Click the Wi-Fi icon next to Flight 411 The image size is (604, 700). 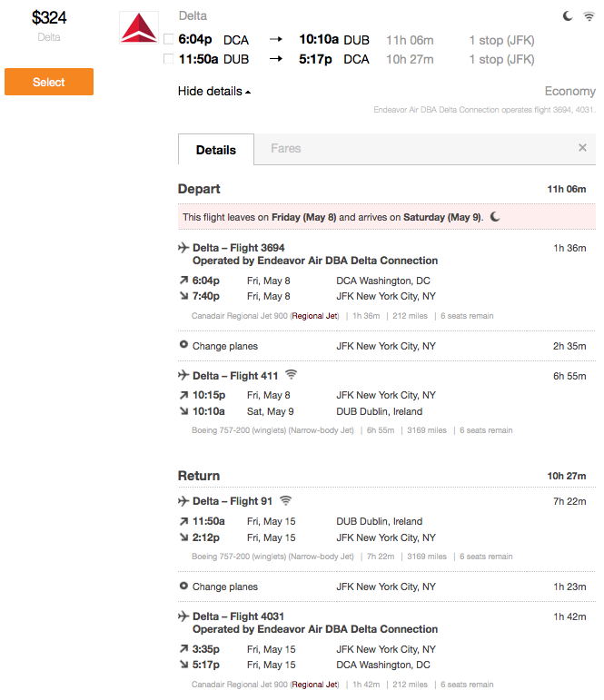tap(292, 375)
